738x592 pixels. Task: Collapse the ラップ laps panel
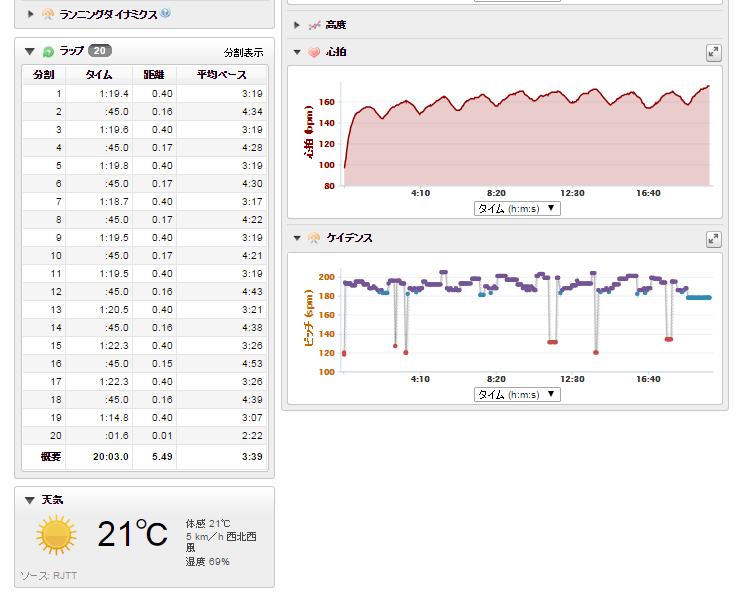click(x=30, y=51)
